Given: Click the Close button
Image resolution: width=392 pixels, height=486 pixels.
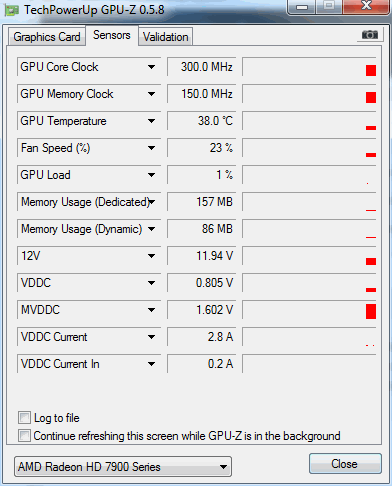Looking at the screenshot, I should 345,464.
